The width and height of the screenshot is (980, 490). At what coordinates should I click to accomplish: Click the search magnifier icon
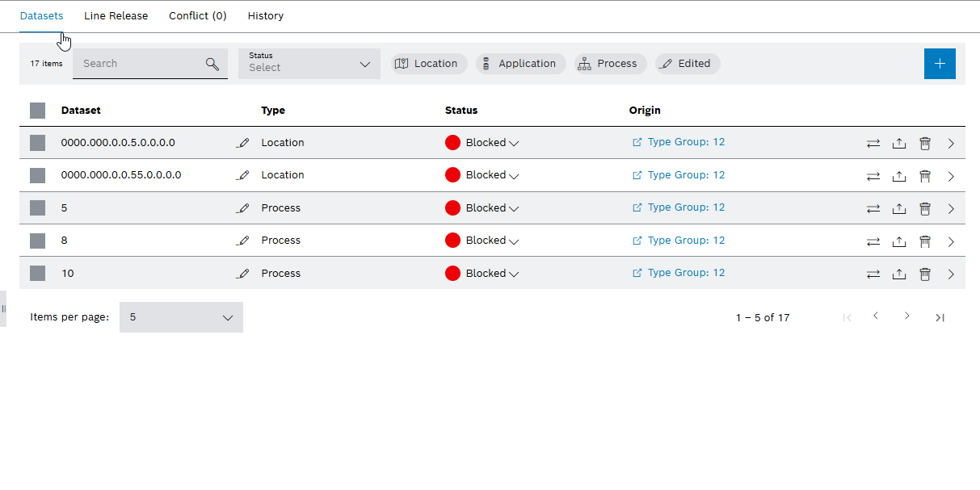pyautogui.click(x=212, y=64)
